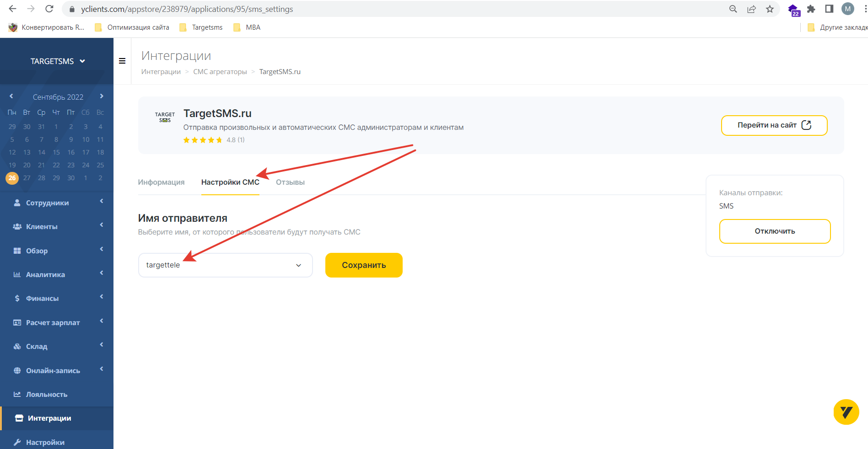Select Интеграции in the sidebar

57,418
